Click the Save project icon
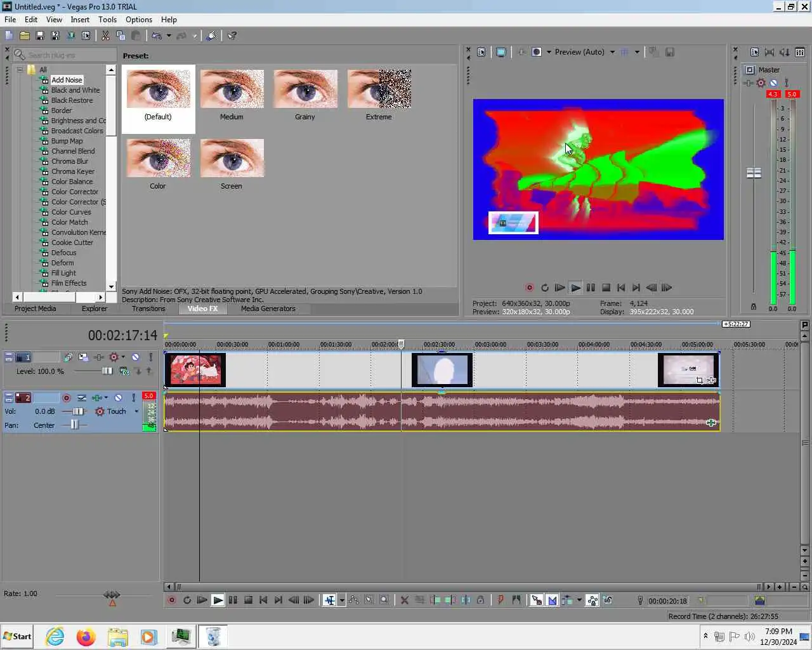The width and height of the screenshot is (812, 650). click(x=39, y=36)
